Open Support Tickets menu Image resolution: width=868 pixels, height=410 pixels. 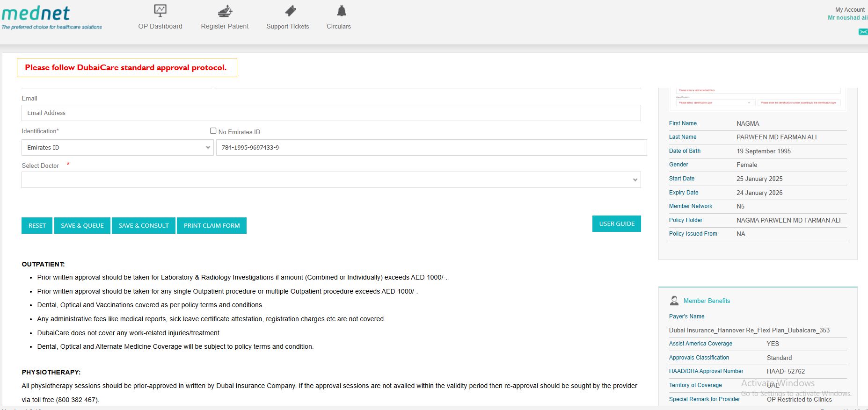click(288, 26)
